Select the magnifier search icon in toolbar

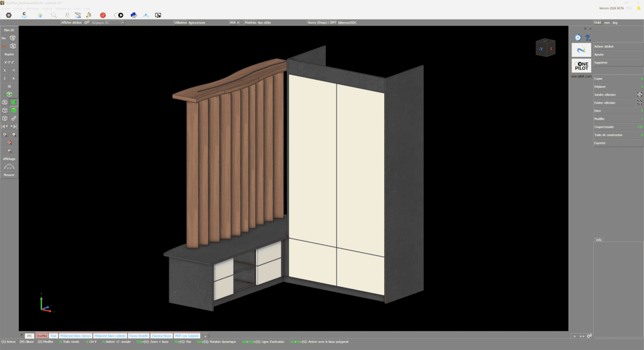(x=54, y=15)
